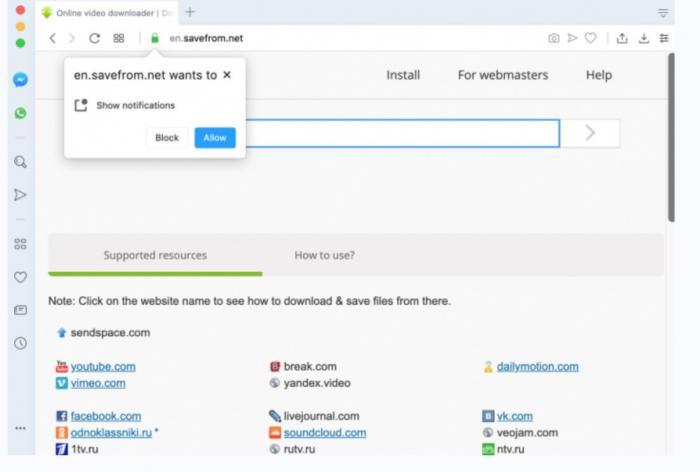The width and height of the screenshot is (700, 472).
Task: Add page to bookmarks heart in address bar
Action: [x=591, y=38]
